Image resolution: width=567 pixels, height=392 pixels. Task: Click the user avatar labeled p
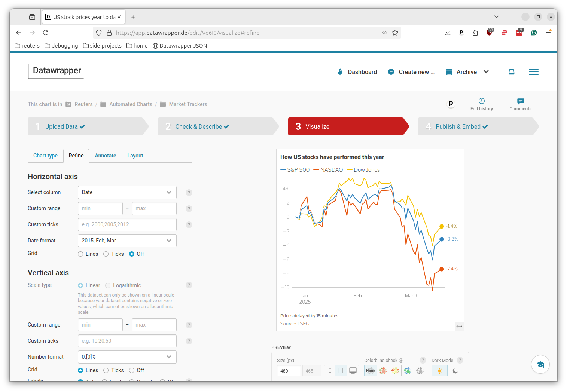coord(451,104)
